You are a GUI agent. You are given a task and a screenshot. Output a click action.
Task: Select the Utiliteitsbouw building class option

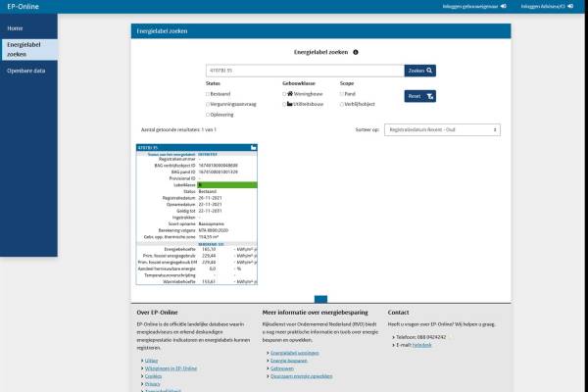284,104
